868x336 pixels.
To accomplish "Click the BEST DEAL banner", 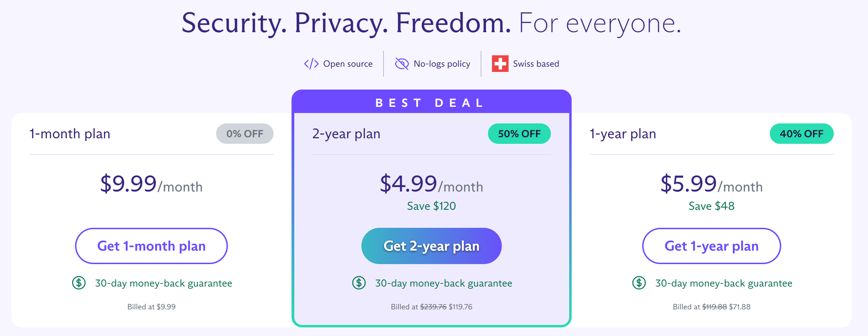I will 431,103.
